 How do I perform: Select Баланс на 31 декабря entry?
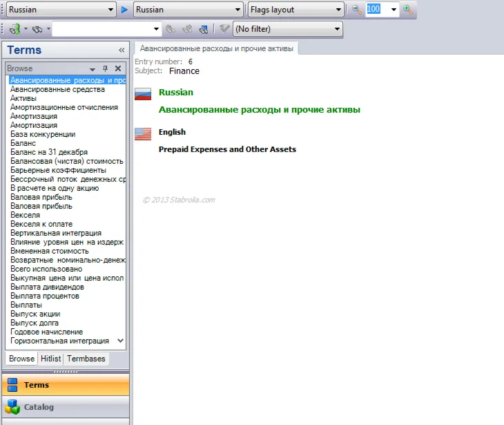49,152
